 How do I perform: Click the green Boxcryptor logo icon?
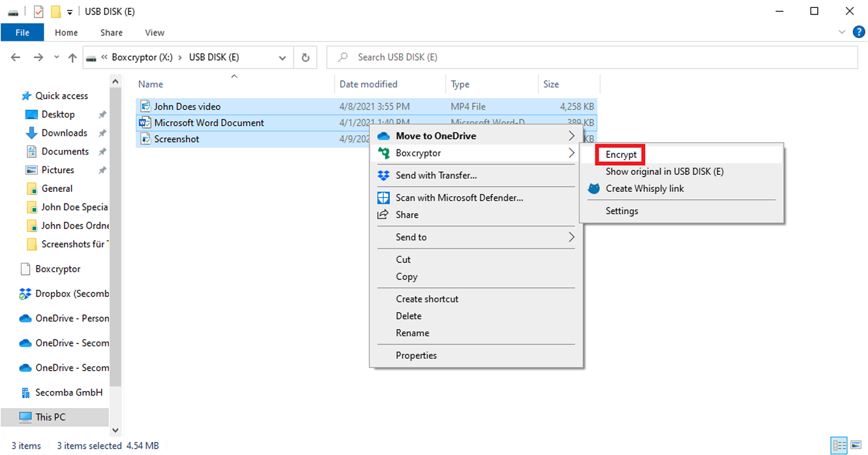point(383,153)
